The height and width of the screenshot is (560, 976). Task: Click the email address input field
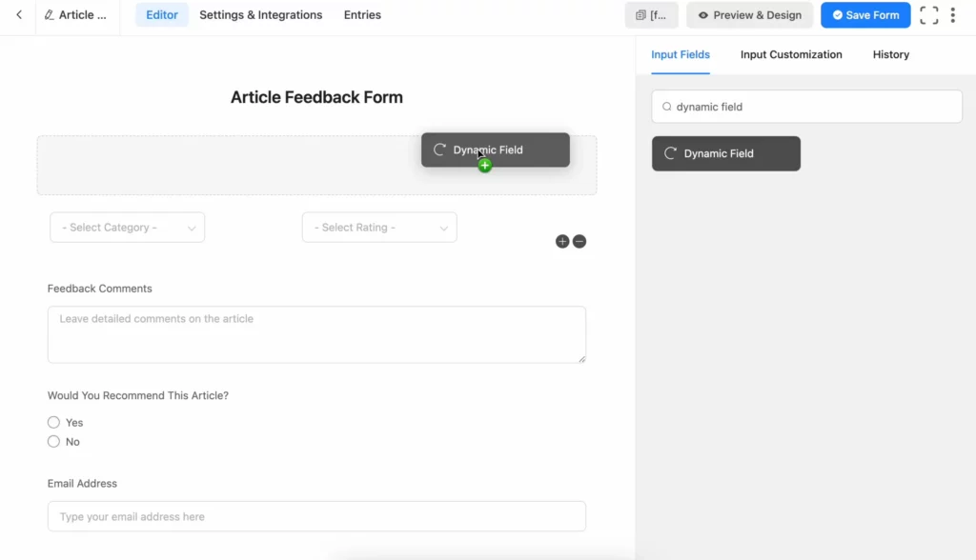click(x=316, y=515)
